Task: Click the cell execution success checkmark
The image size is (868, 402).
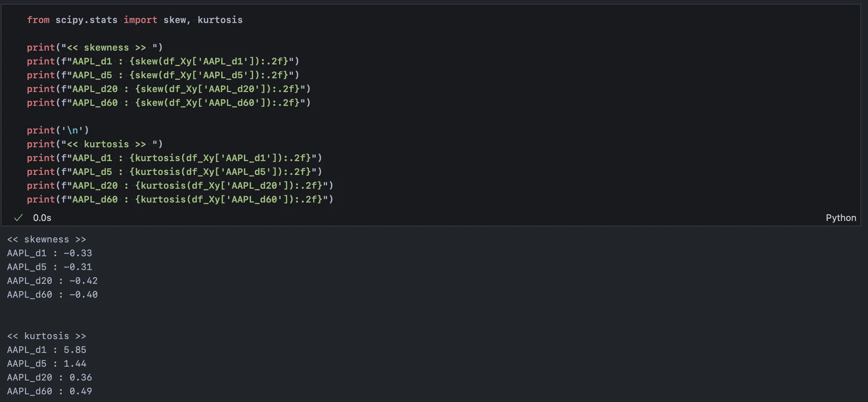Action: [x=18, y=218]
